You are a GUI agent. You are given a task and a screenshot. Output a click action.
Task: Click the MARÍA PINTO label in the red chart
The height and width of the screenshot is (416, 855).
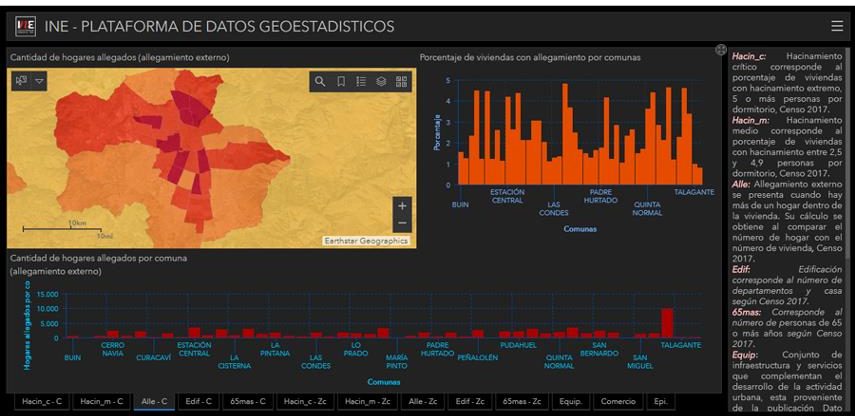[x=396, y=361]
